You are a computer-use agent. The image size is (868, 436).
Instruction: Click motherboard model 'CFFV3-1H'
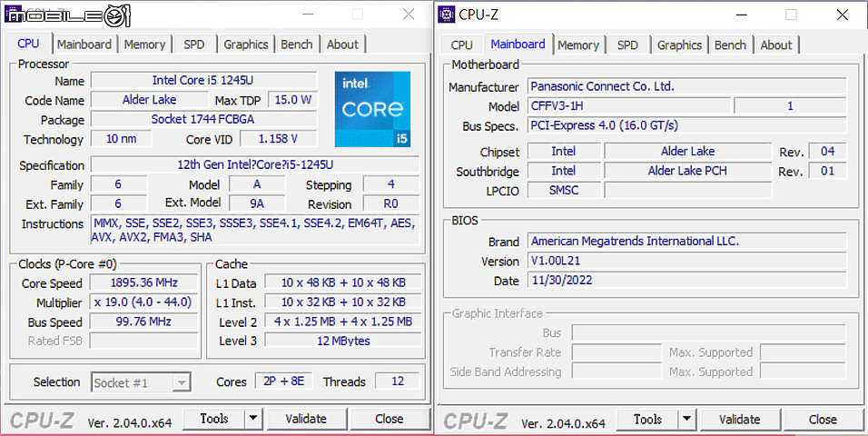click(629, 105)
